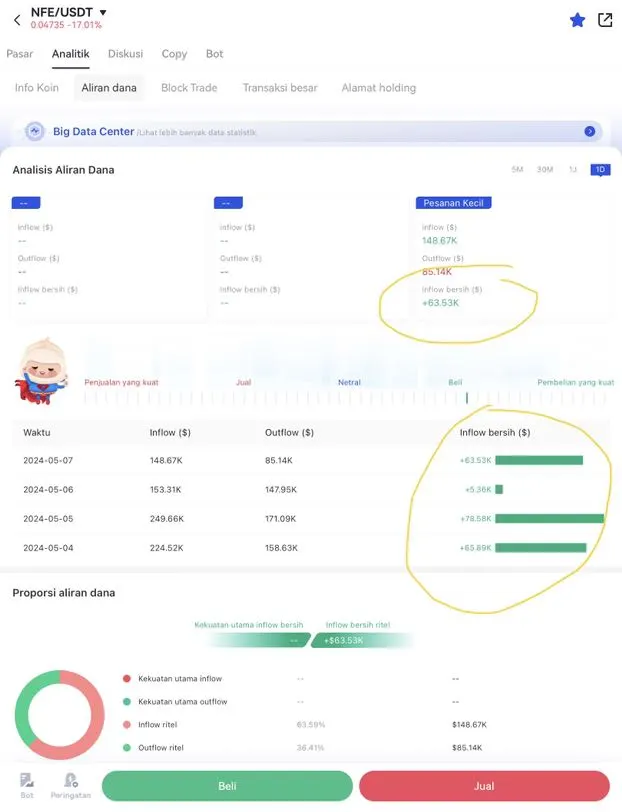Select the 2024-05-04 row date
Screen dimensions: 622x812
click(48, 547)
